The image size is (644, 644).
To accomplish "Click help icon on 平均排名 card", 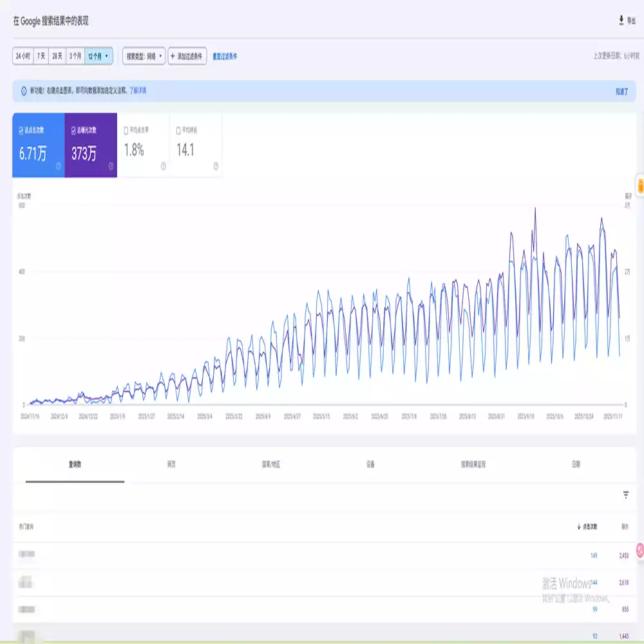I will (216, 166).
